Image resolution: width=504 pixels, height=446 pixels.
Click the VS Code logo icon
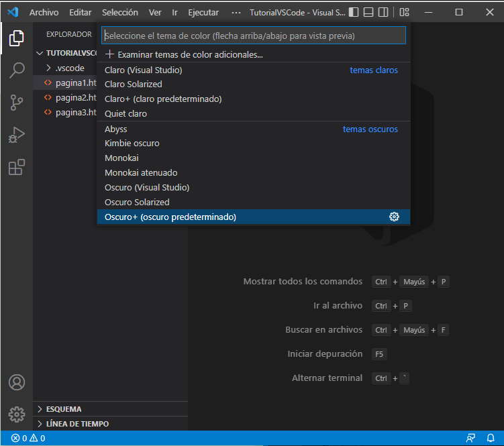[13, 12]
